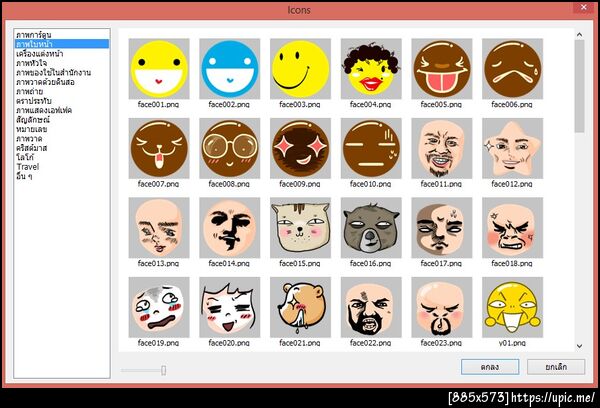Choose the face003.png yellow smiley
600x408 pixels.
(x=300, y=69)
